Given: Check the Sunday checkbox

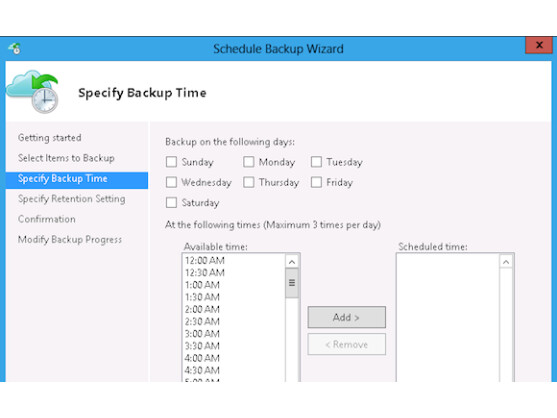Looking at the screenshot, I should point(171,162).
